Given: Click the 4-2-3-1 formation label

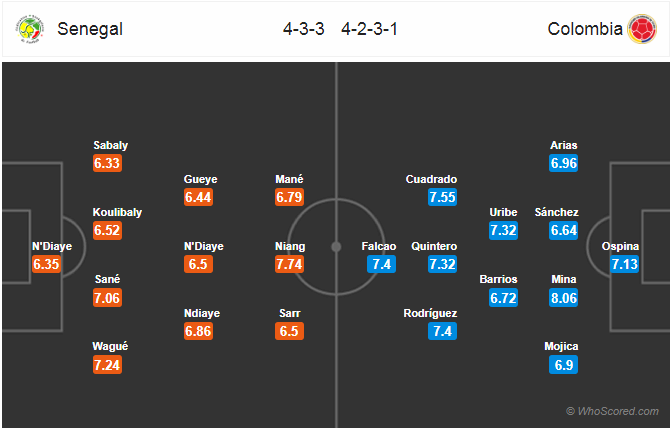Looking at the screenshot, I should (x=369, y=29).
